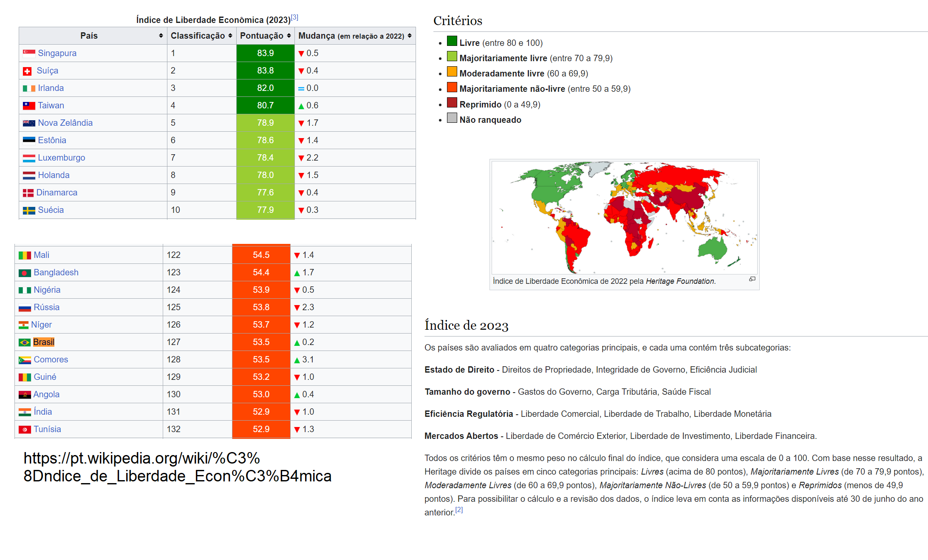
Task: Click the Swiss flag icon
Action: [x=27, y=71]
